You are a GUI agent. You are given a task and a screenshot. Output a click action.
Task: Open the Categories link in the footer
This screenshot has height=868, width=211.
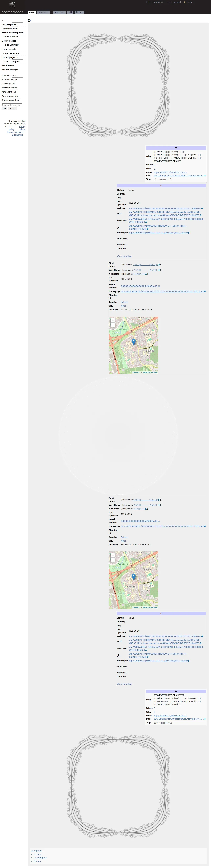tap(36, 850)
